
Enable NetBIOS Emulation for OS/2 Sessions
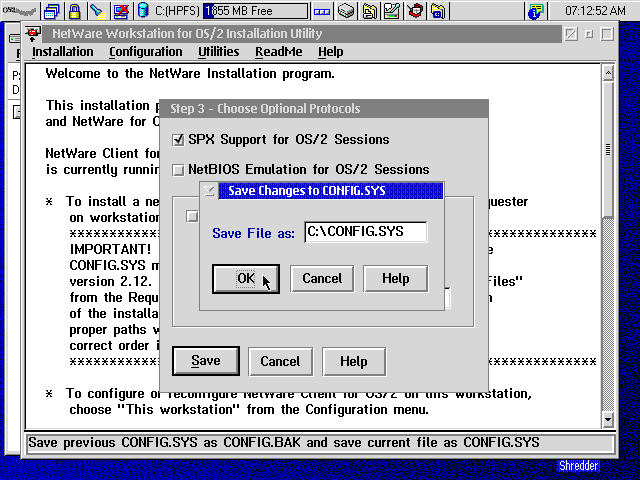click(178, 170)
